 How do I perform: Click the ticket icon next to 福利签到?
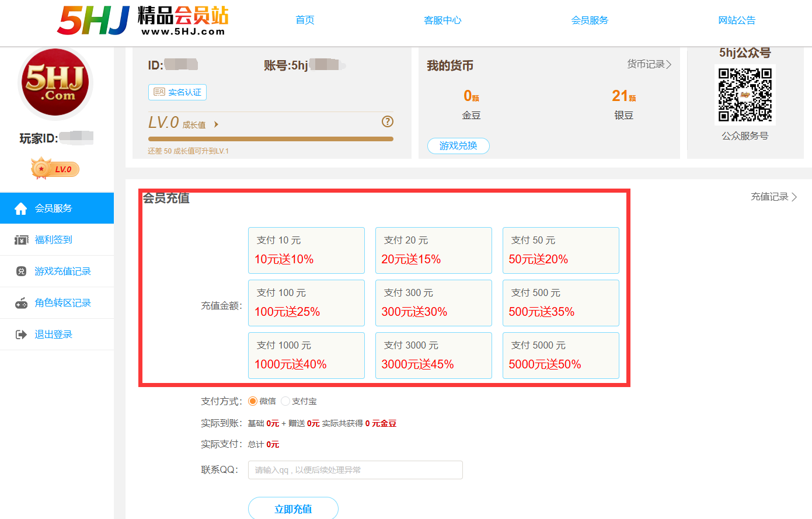[22, 240]
